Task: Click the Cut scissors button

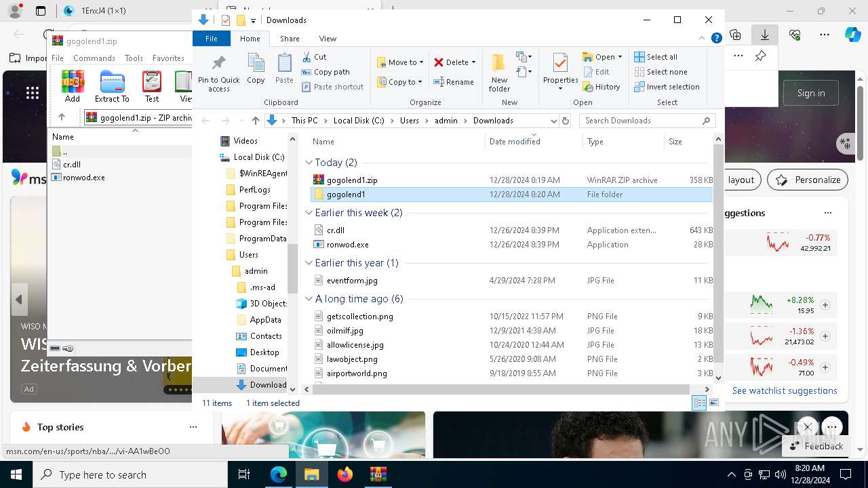Action: click(x=314, y=57)
